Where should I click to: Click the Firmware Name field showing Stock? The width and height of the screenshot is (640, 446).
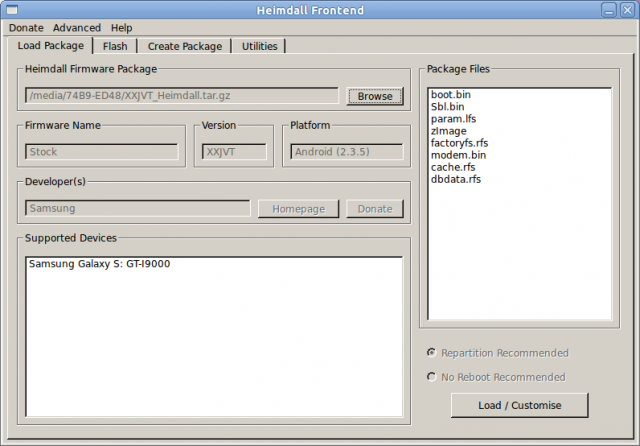point(102,152)
